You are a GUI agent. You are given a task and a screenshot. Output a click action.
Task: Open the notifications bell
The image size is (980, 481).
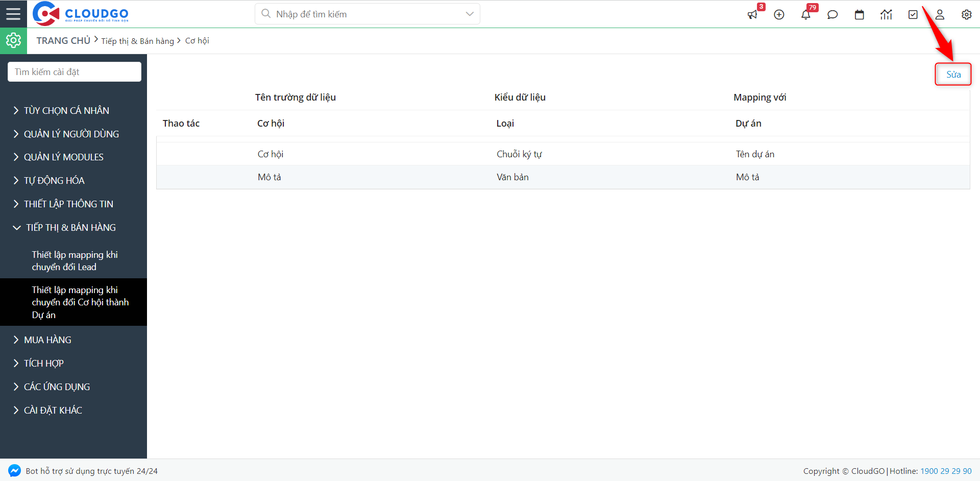[x=806, y=15]
